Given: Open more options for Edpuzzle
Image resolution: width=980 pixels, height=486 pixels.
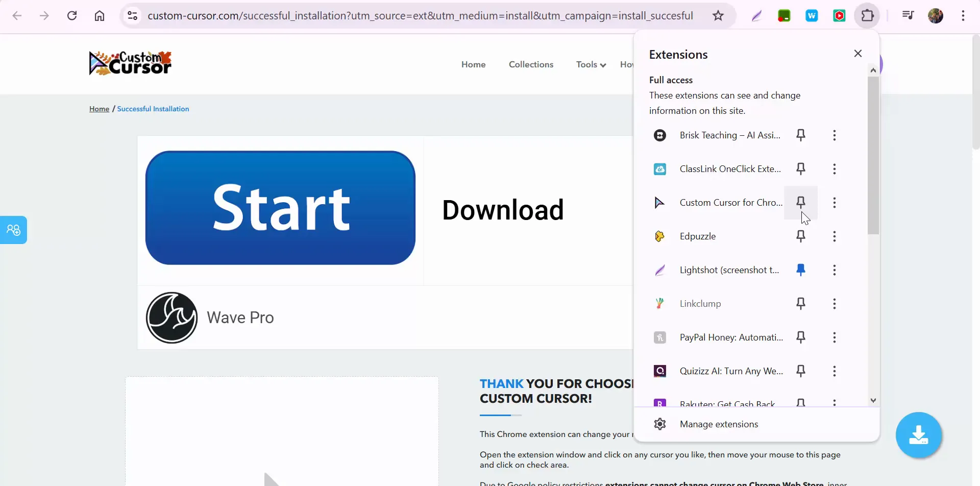Looking at the screenshot, I should coord(835,236).
